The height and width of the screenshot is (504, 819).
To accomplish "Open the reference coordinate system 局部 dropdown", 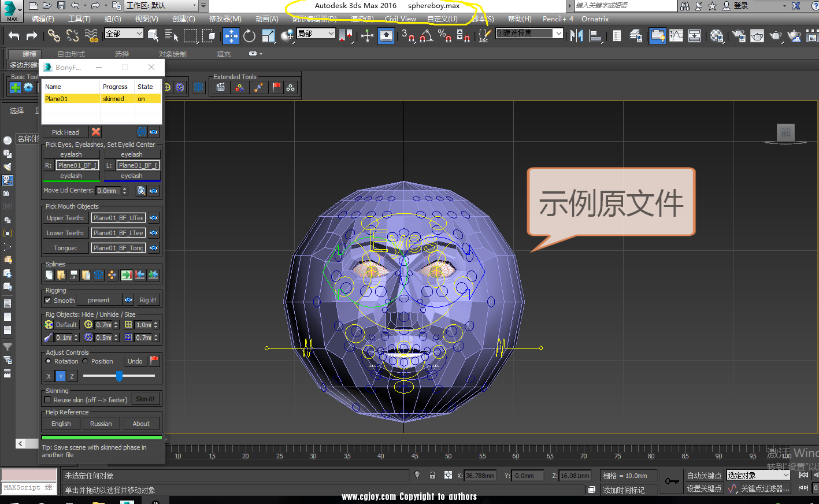I will click(x=316, y=34).
